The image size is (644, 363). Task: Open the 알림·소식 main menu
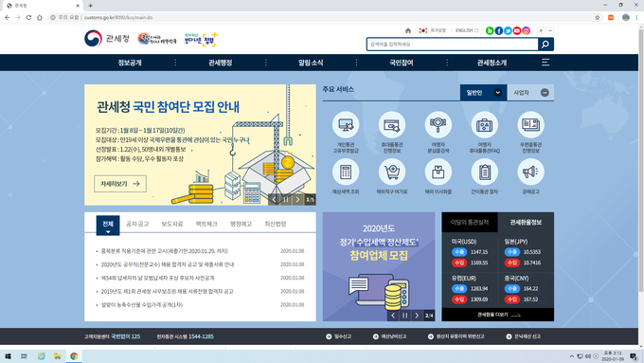311,63
